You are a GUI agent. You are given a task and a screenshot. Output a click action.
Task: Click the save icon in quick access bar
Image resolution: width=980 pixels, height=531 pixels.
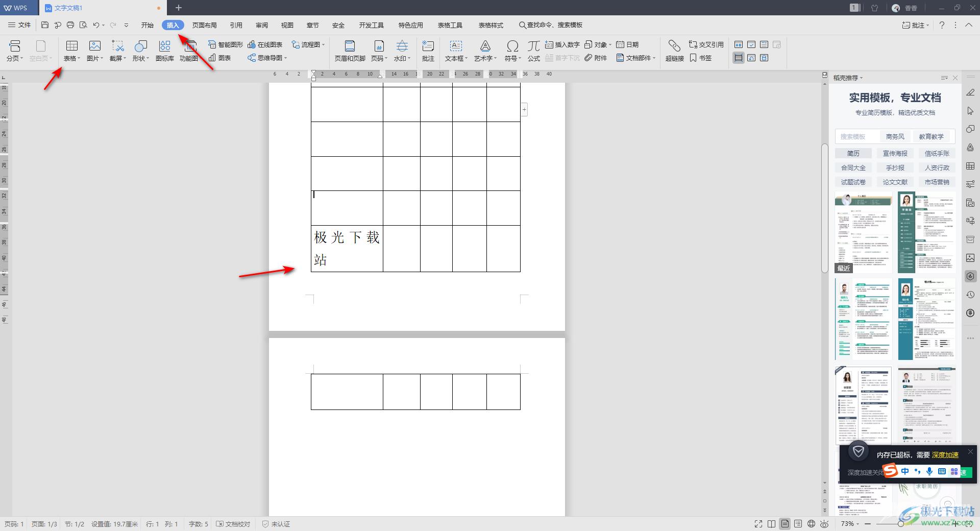coord(45,25)
